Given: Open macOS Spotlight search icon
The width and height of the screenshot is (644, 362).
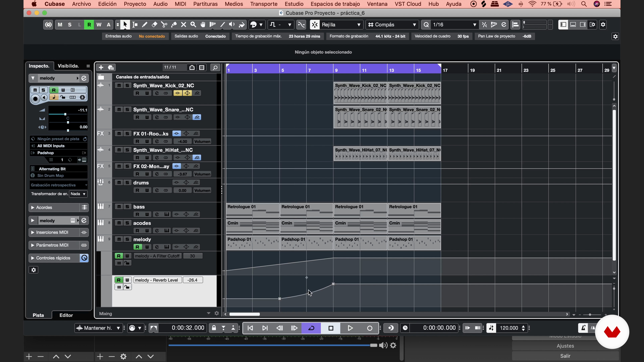Looking at the screenshot, I should 584,4.
